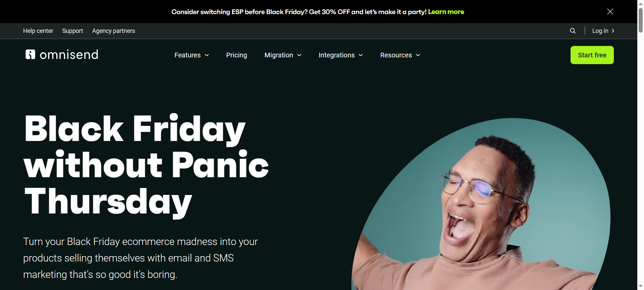
Task: Click the Log in link
Action: [600, 31]
